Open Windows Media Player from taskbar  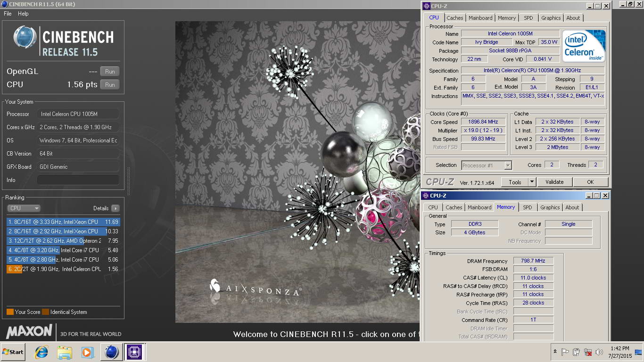click(87, 352)
